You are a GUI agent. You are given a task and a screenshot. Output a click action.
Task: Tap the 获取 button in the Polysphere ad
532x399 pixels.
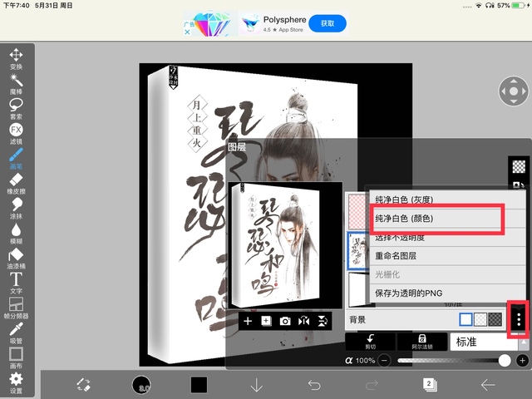327,23
